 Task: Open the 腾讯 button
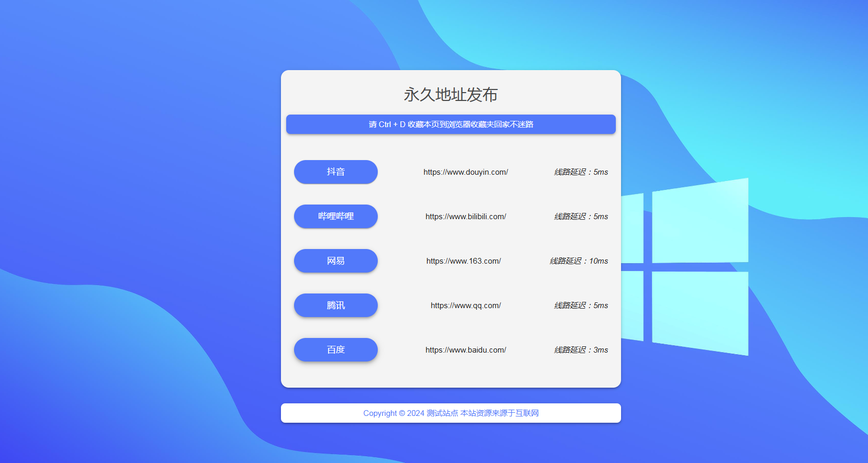click(335, 305)
